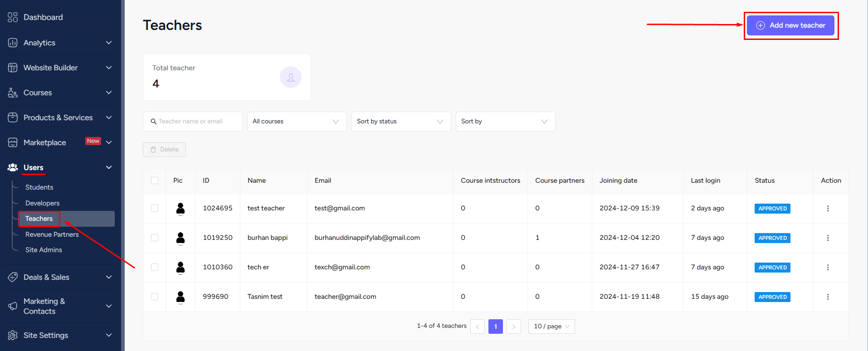Click APPROVED badge for Tasnim test
This screenshot has height=351, width=868.
772,297
